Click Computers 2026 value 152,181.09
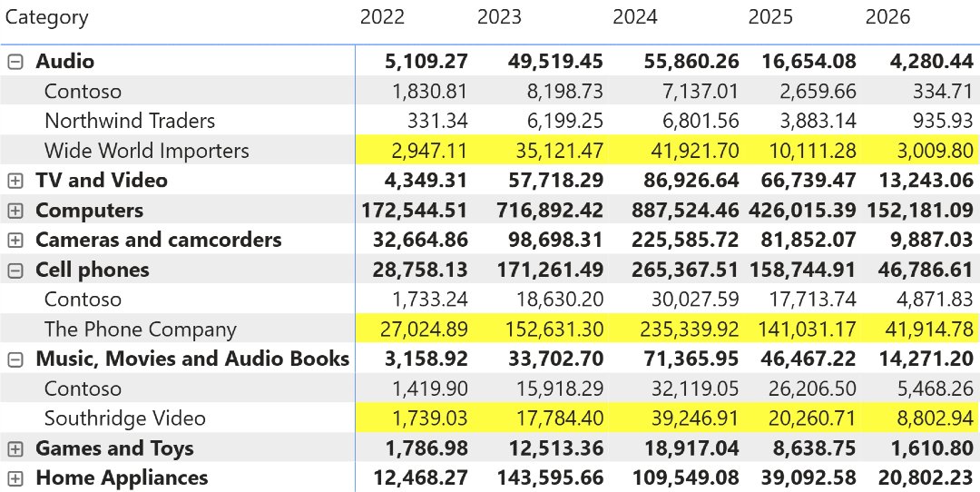 [x=920, y=211]
